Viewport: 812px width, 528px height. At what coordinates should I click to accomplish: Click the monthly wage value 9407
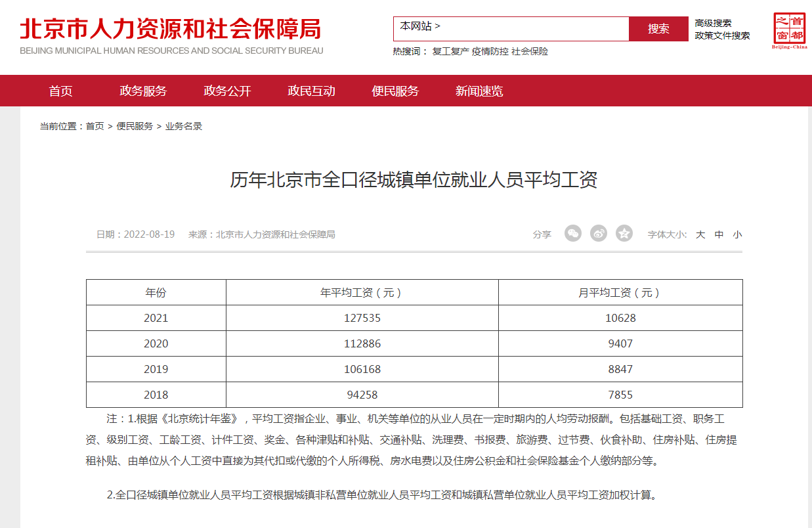tap(620, 343)
